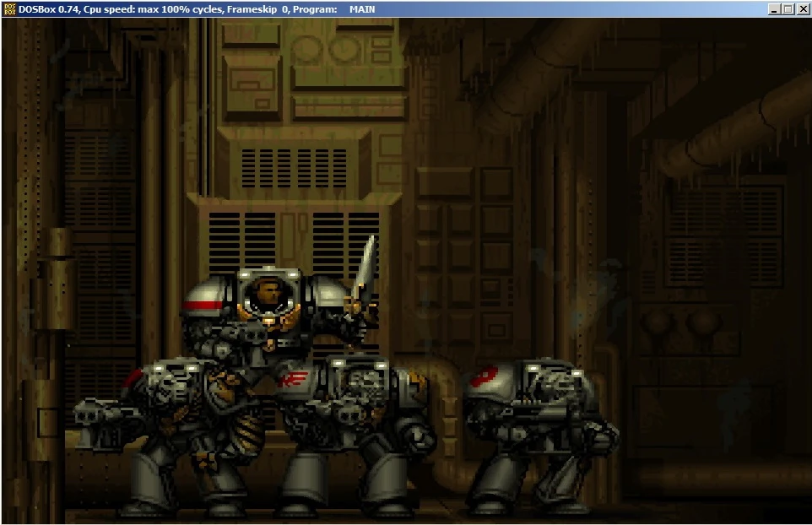Close the DOSBox window
This screenshot has height=525, width=812.
802,9
